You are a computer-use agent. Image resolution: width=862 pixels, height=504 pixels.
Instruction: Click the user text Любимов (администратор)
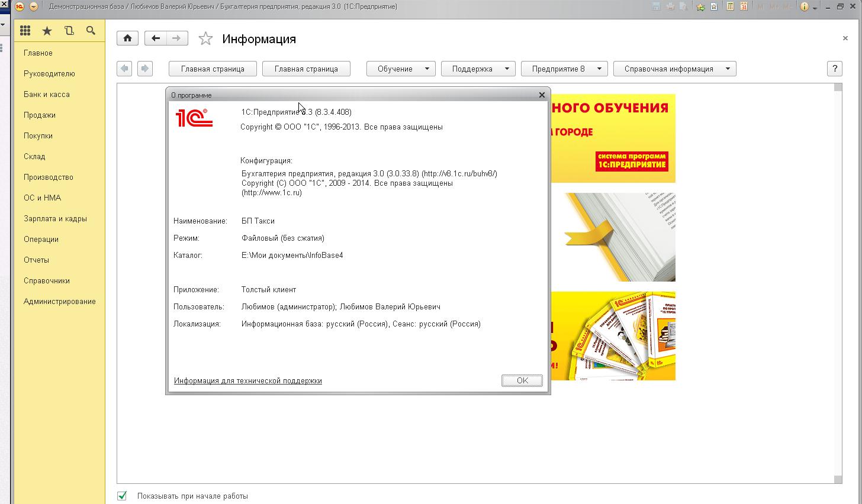click(288, 306)
